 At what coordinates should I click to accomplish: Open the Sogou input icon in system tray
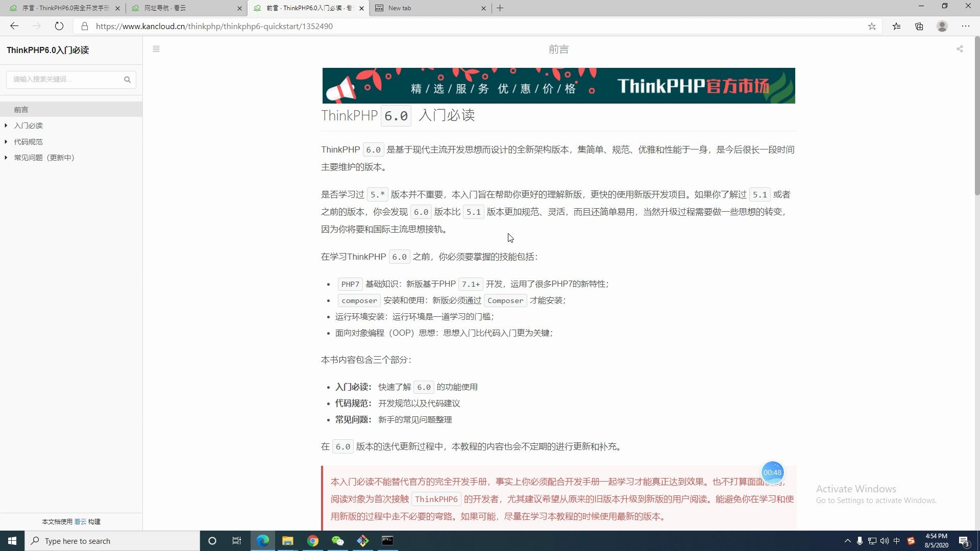tap(911, 541)
